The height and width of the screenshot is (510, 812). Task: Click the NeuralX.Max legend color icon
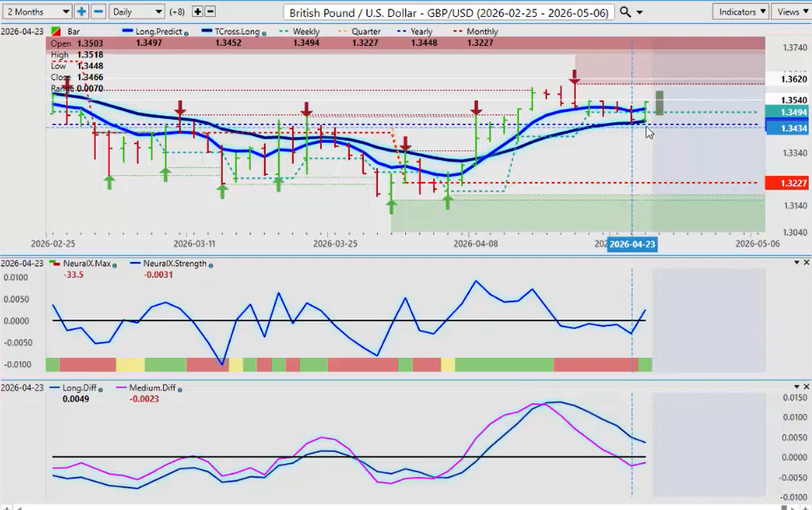click(56, 264)
